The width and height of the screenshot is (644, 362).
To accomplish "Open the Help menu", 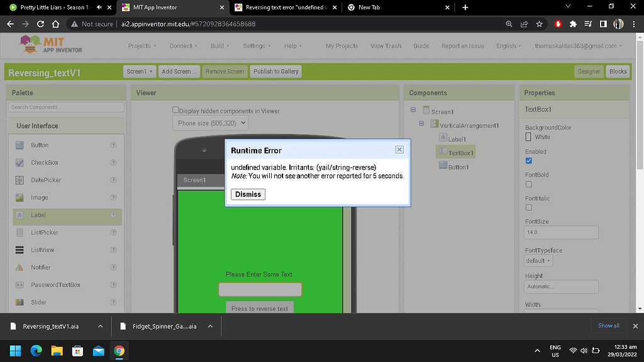I will 293,46.
